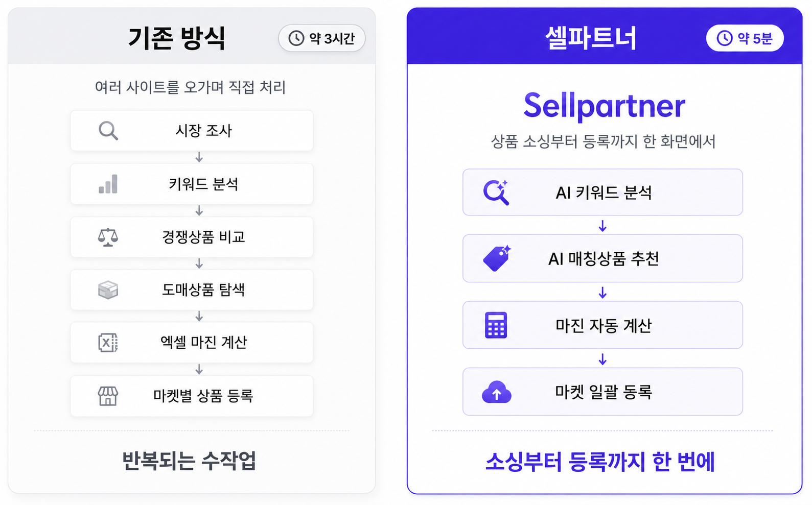
Task: Click the clock icon in 약 5분 badge
Action: point(725,38)
